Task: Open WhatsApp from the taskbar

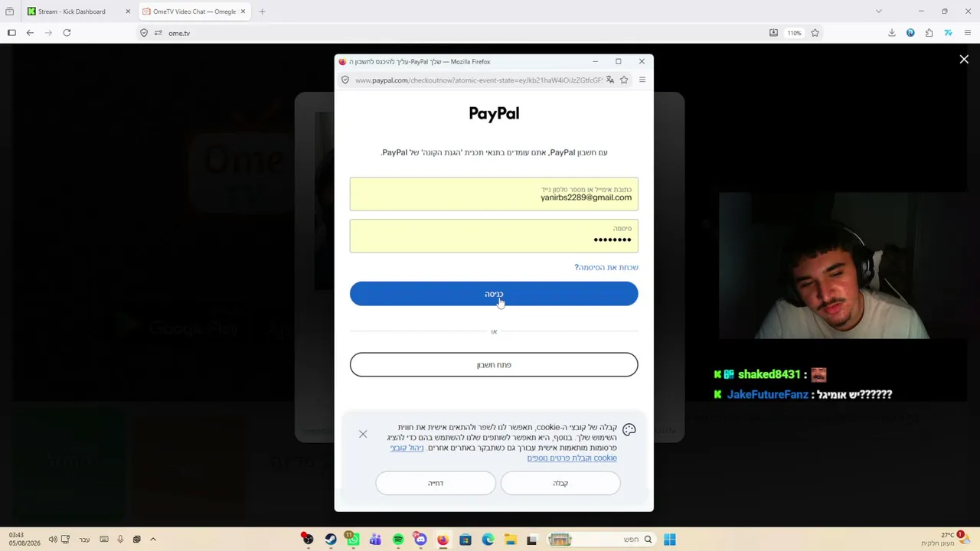Action: coord(353,540)
